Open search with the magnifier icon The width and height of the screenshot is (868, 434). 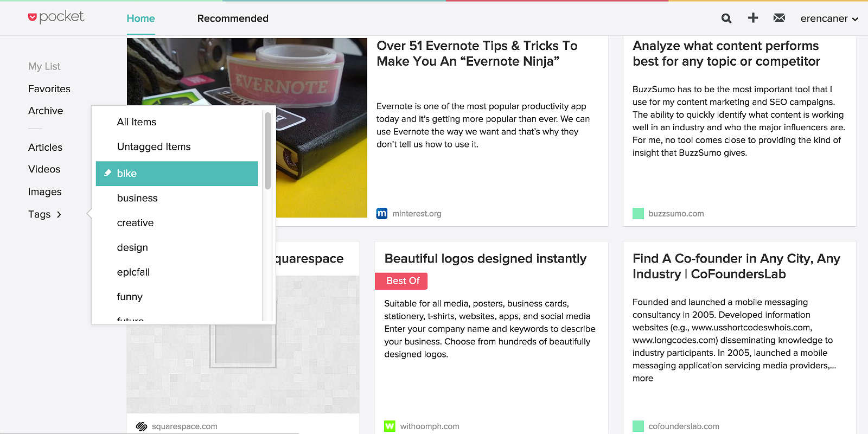click(726, 18)
